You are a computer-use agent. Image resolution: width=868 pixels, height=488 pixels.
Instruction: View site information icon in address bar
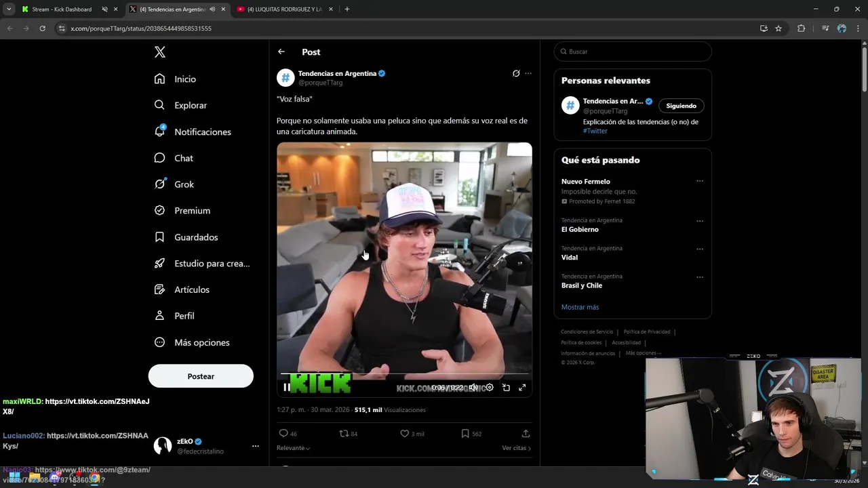point(62,28)
